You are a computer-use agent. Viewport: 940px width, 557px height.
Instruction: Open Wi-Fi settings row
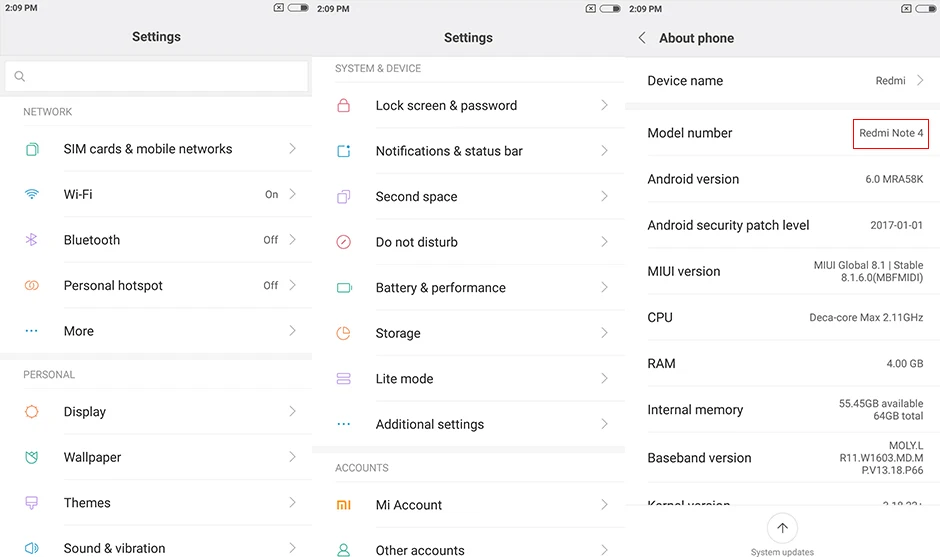[156, 194]
